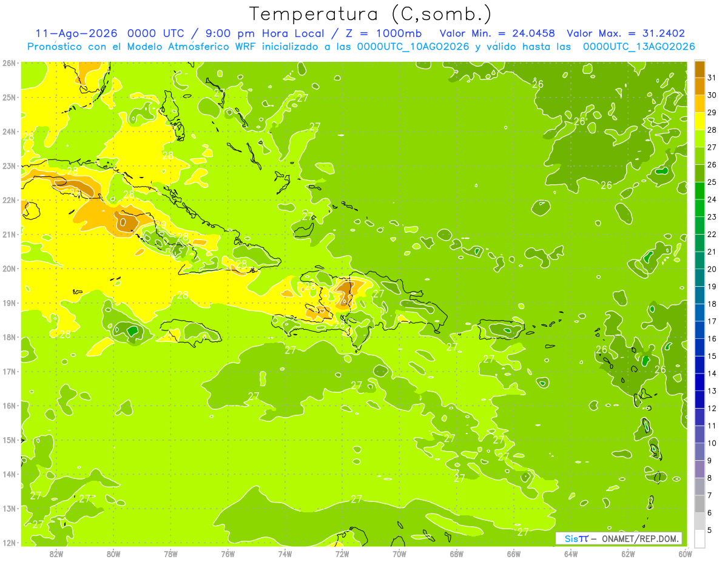Click the white legend segment below 5
This screenshot has height=562, width=728.
[x=699, y=538]
